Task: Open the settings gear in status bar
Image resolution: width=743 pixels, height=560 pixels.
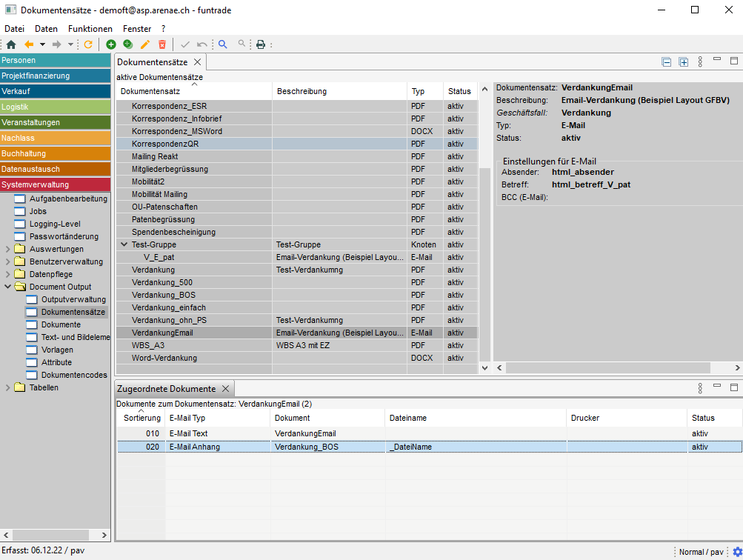Action: 737,552
